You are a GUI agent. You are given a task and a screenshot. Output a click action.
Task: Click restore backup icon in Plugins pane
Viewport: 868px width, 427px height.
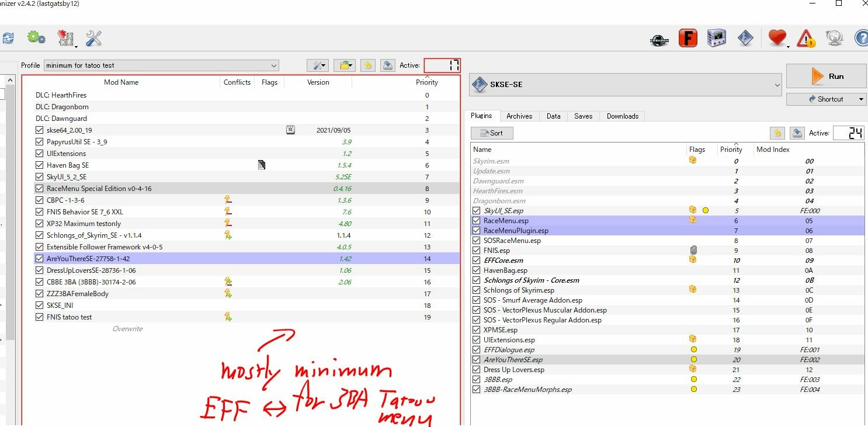[x=777, y=133]
